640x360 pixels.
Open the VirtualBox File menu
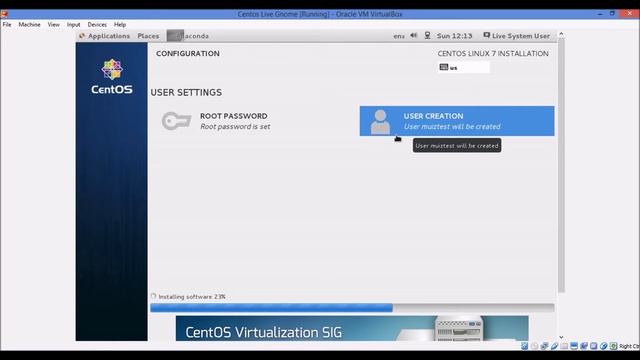7,24
